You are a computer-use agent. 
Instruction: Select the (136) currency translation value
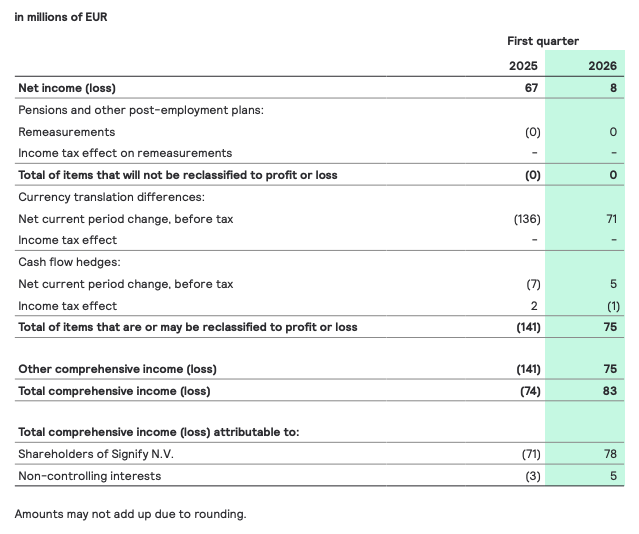tap(526, 219)
